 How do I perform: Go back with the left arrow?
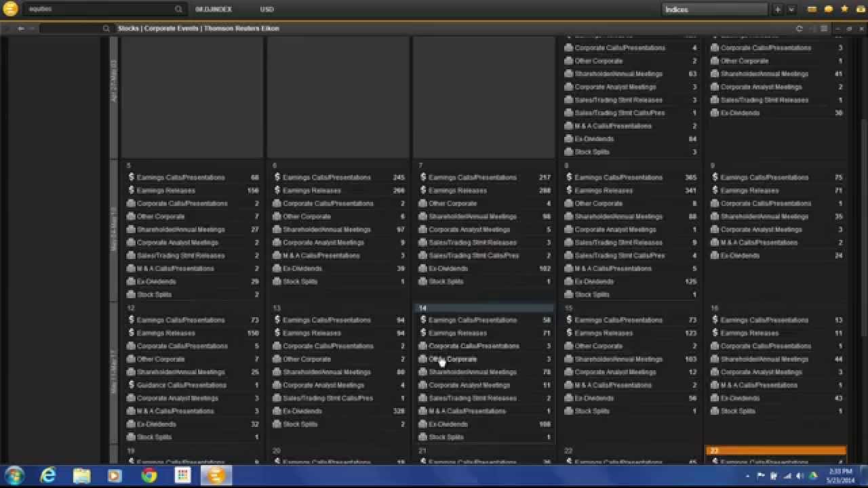[21, 28]
